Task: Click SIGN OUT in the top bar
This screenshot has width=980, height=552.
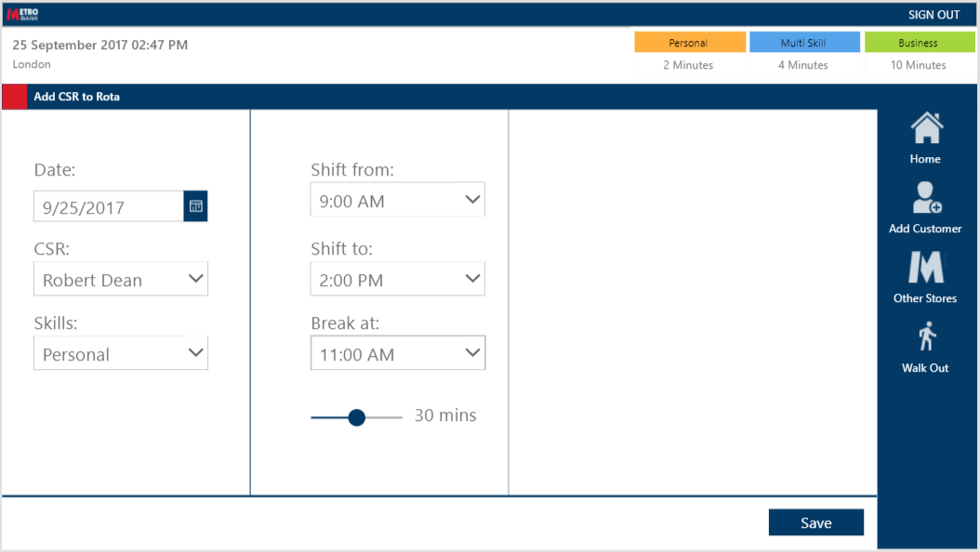Action: pyautogui.click(x=934, y=14)
